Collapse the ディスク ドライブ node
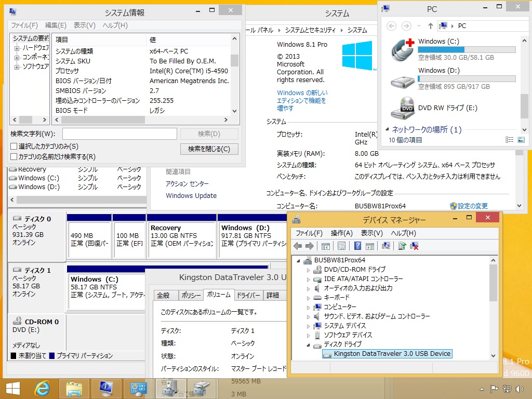Viewport: 532px width, 399px height. point(308,345)
